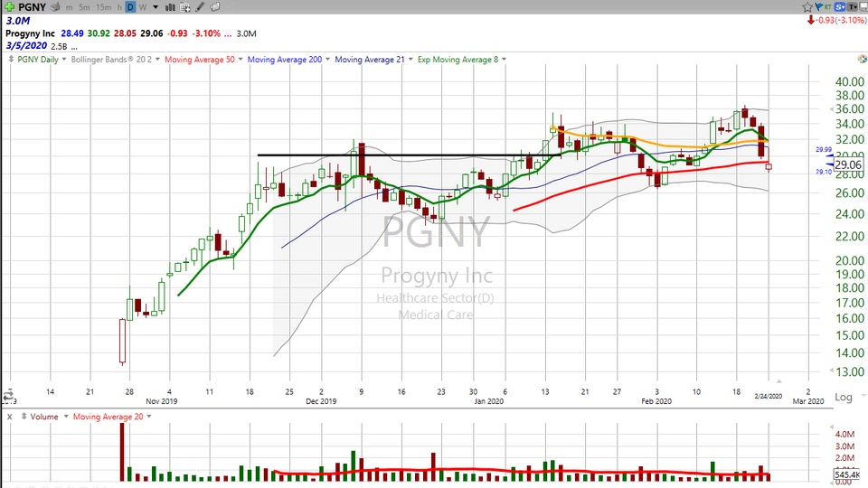Viewport: 868px width, 488px height.
Task: Click the Progyny Inc company name
Action: pos(31,33)
